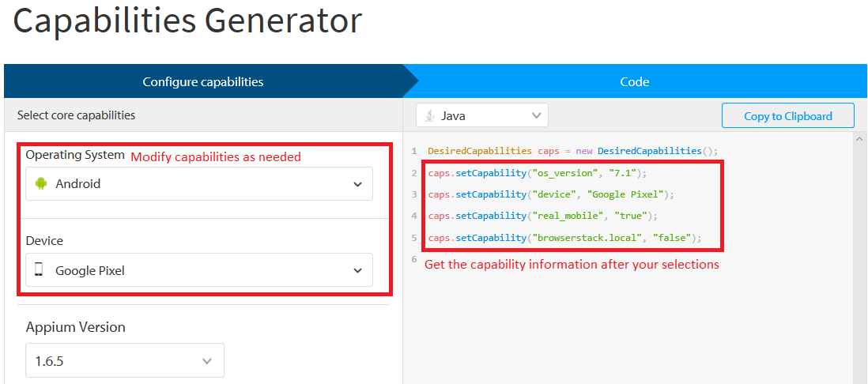
Task: Expand the Appium version chevron
Action: coord(207,361)
